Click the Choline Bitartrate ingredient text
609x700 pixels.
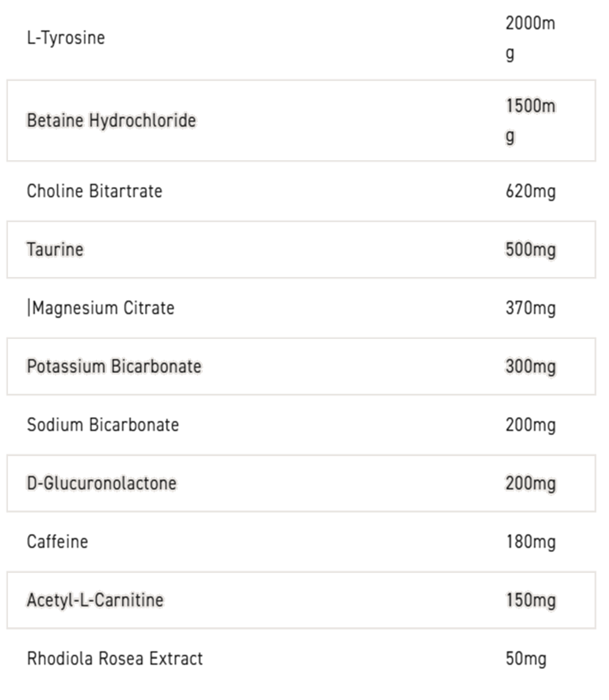point(94,191)
